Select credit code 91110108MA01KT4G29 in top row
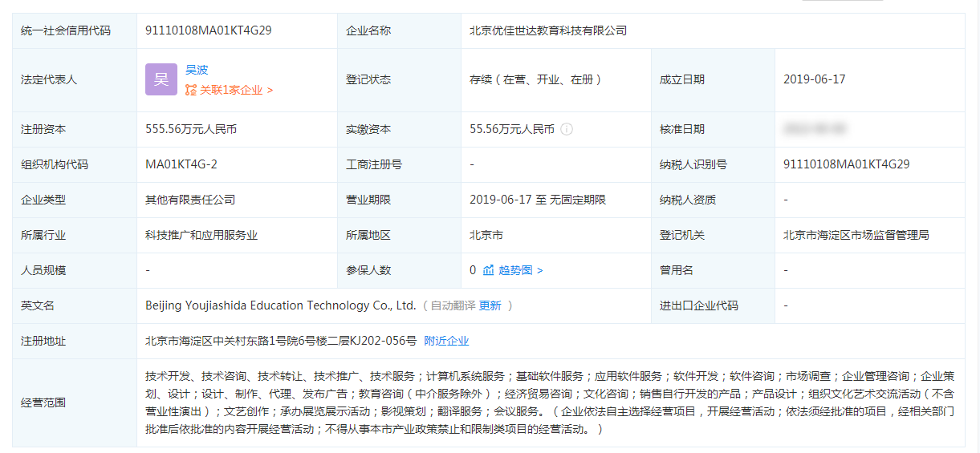 tap(209, 30)
